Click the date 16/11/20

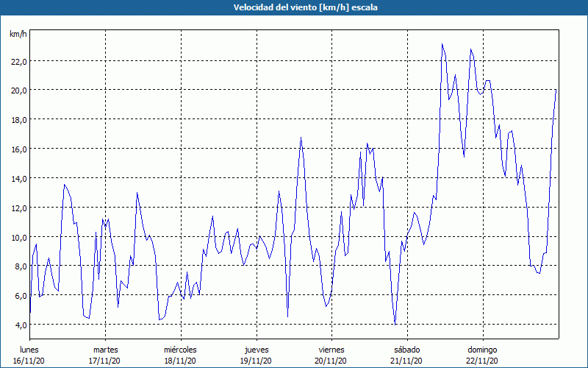coord(29,361)
